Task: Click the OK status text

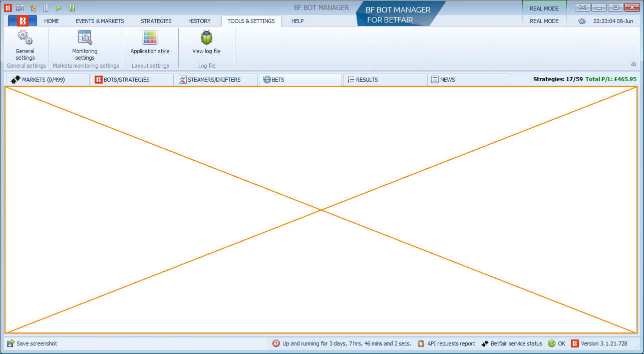Action: coord(561,343)
